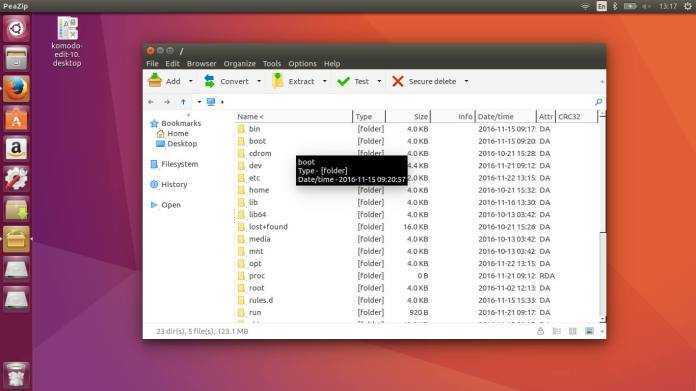Open Ubuntu Software from the launcher
Screen dimensions: 696x391
point(16,118)
